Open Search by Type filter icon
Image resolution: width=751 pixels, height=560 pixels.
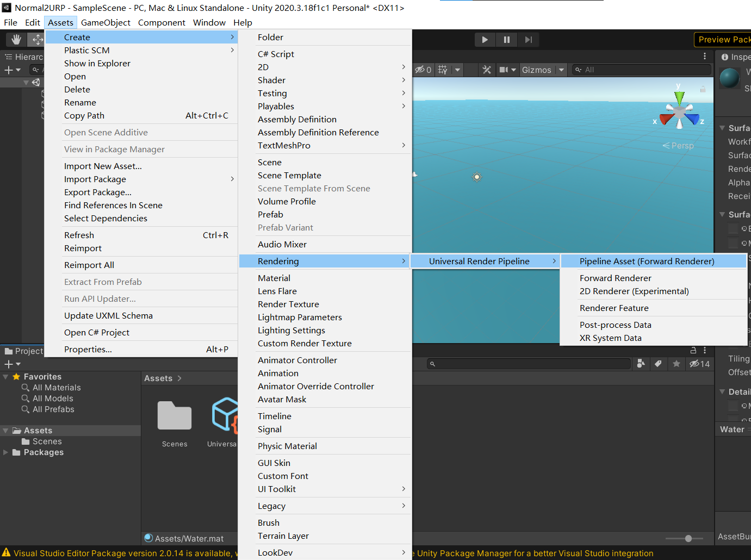pyautogui.click(x=641, y=364)
